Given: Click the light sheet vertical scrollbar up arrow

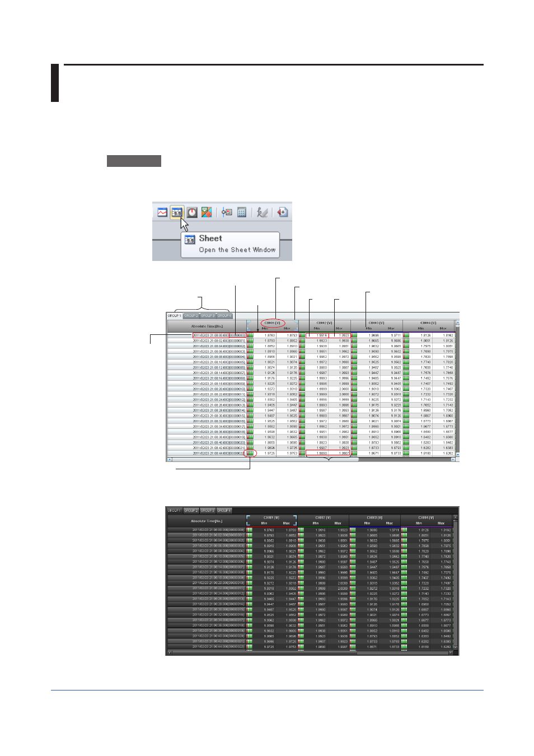Looking at the screenshot, I should tap(457, 323).
